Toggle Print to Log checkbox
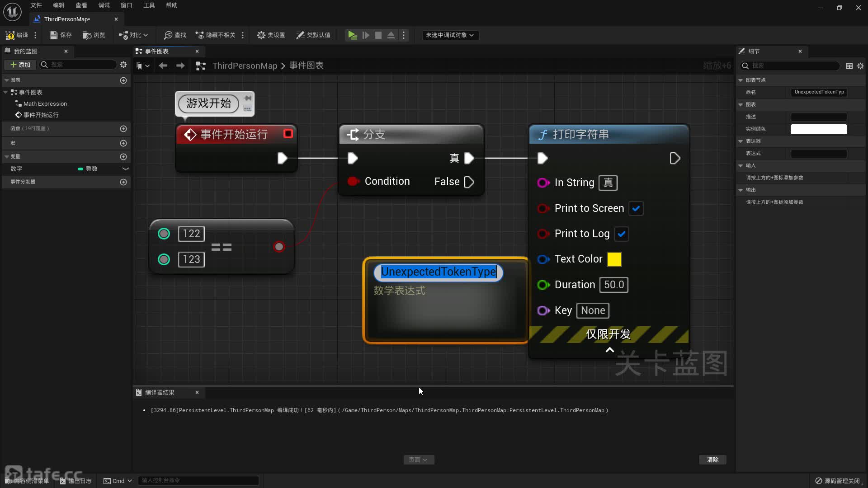Screen dimensions: 868x488 [x=622, y=234]
